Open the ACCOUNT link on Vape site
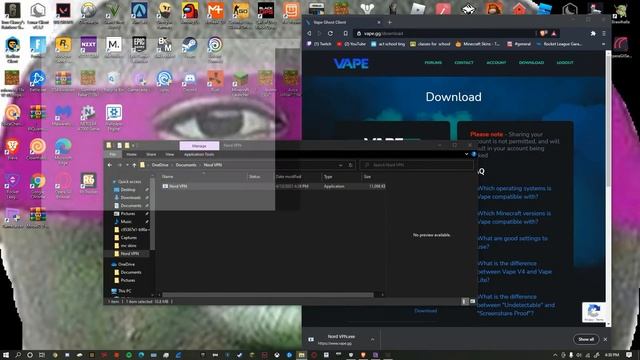The image size is (640, 360). (496, 62)
